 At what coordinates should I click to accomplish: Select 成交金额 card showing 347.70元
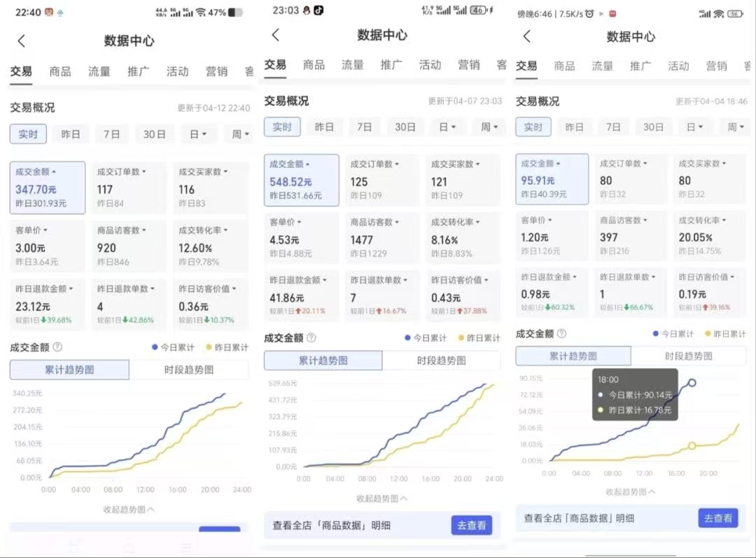tap(48, 188)
